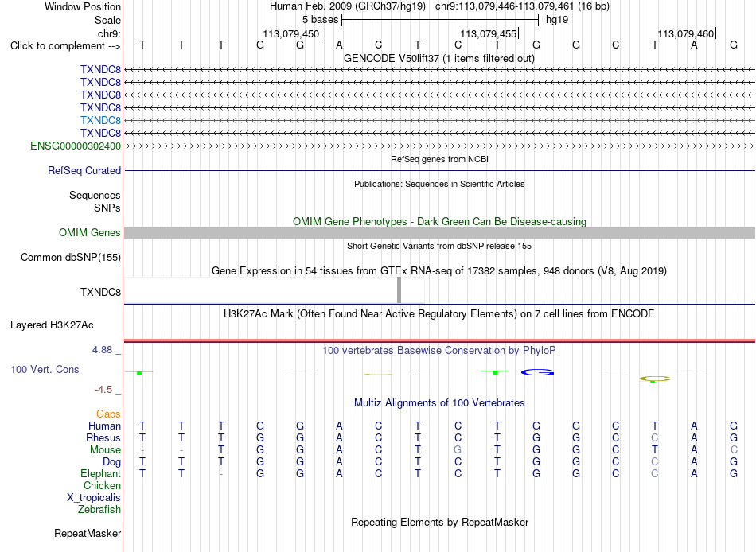Click the Layered H3K27Ac label
756x552 pixels.
52,325
